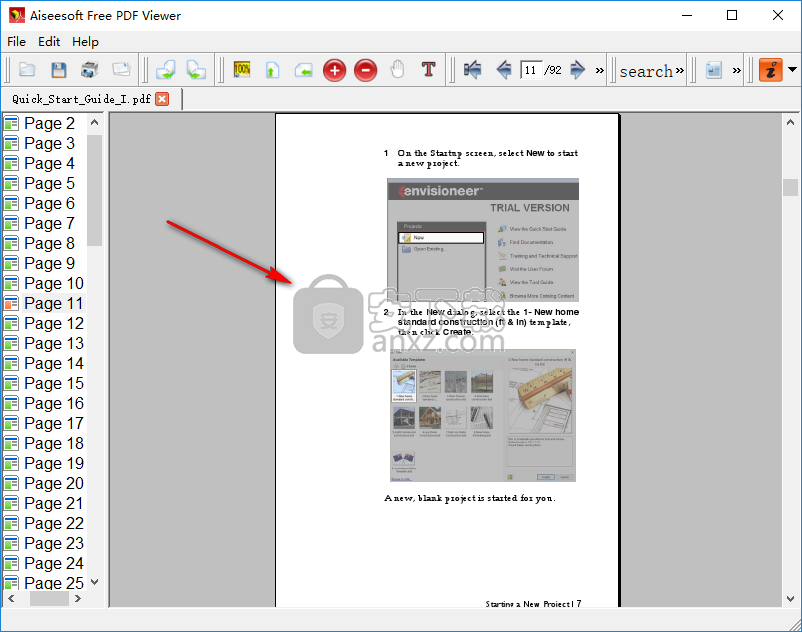The width and height of the screenshot is (802, 632).
Task: Click the document view scroll up arrow
Action: (x=790, y=122)
